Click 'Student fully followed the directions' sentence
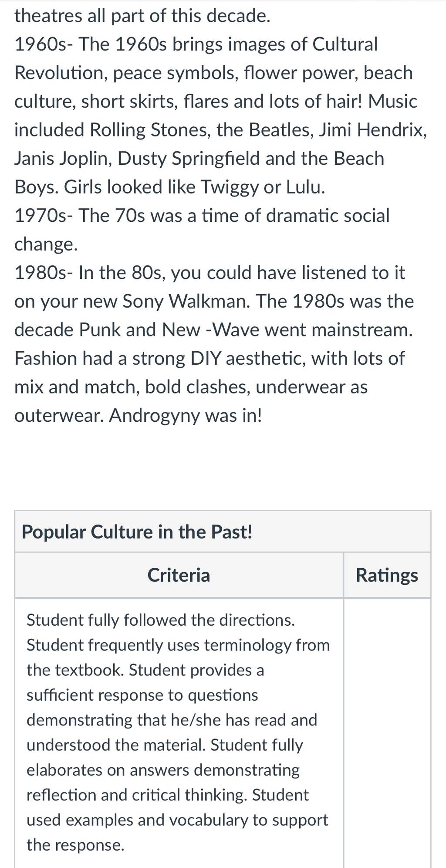The height and width of the screenshot is (868, 446). [161, 620]
